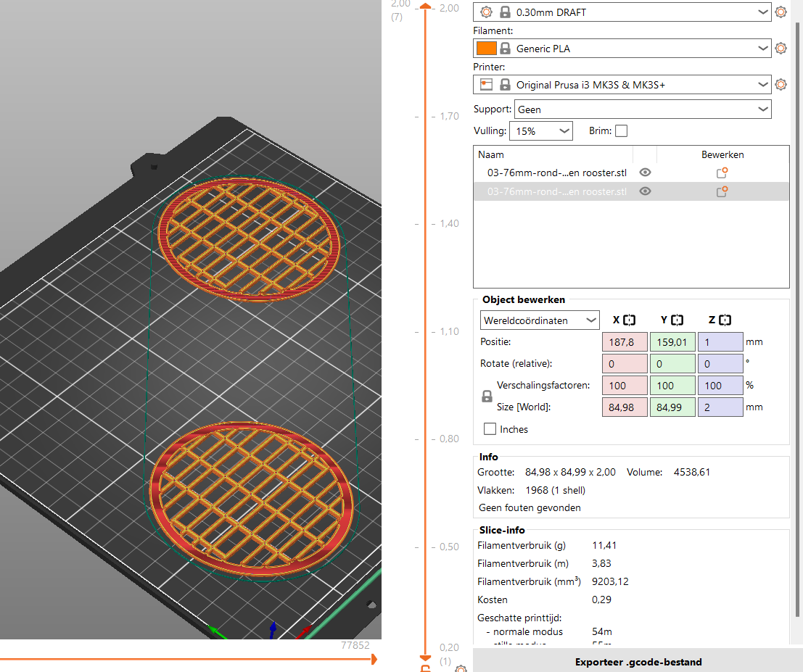Image resolution: width=803 pixels, height=672 pixels.
Task: Click Exporteer .gcode-bestand button
Action: [638, 661]
